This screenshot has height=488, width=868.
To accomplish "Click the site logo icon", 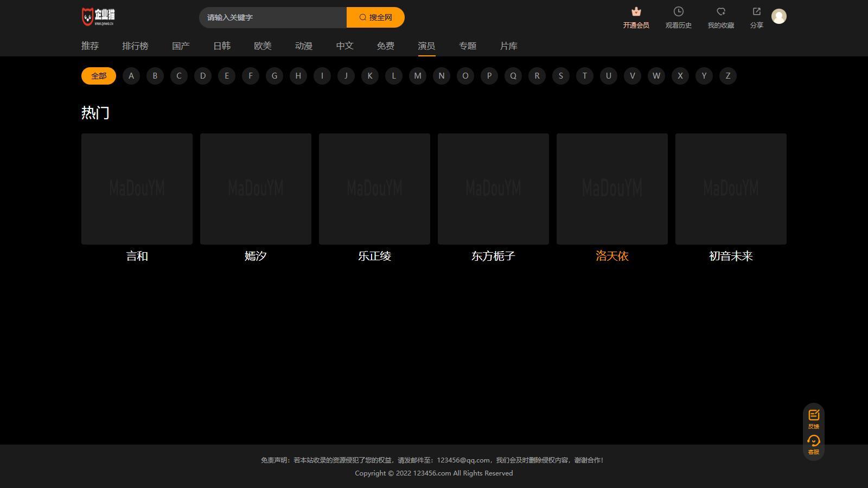I will [98, 17].
